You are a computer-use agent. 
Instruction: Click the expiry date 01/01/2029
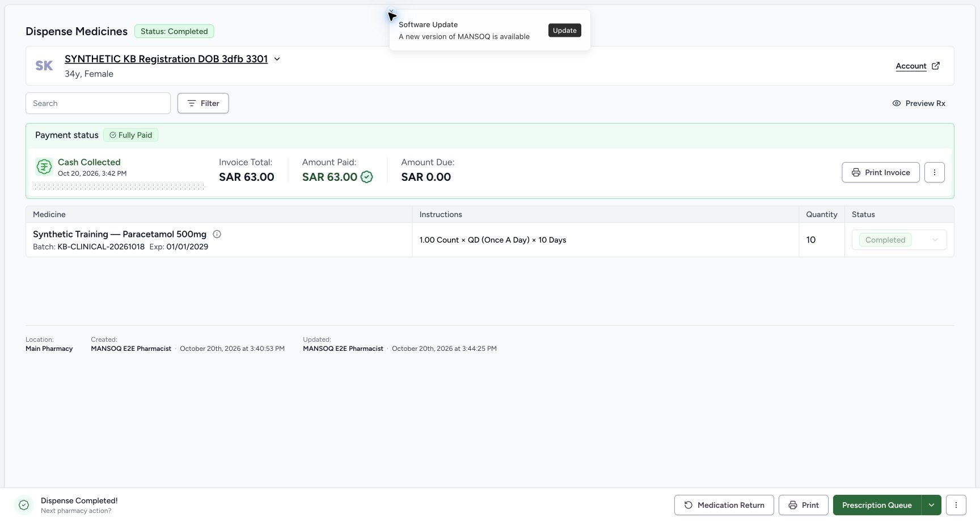(187, 247)
